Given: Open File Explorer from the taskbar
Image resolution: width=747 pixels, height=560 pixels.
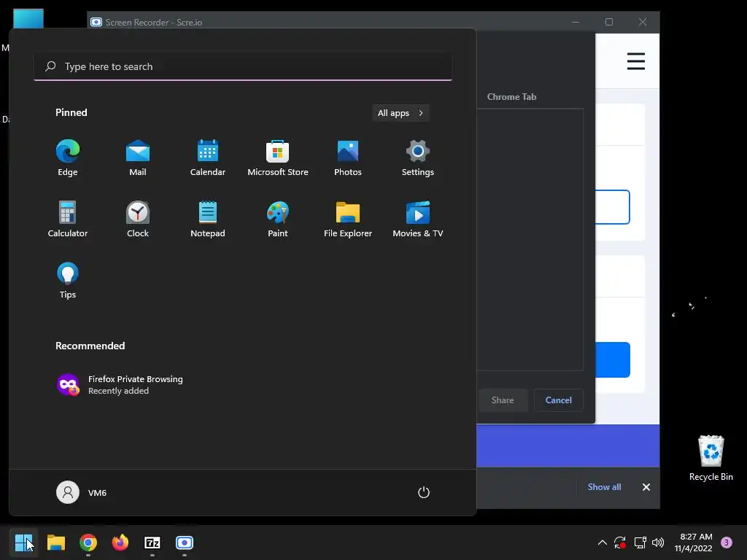Looking at the screenshot, I should (x=55, y=542).
